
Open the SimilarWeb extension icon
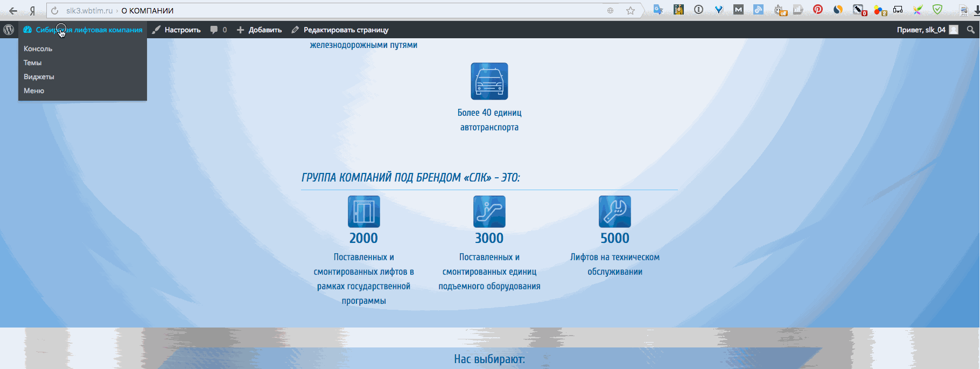[x=838, y=10]
